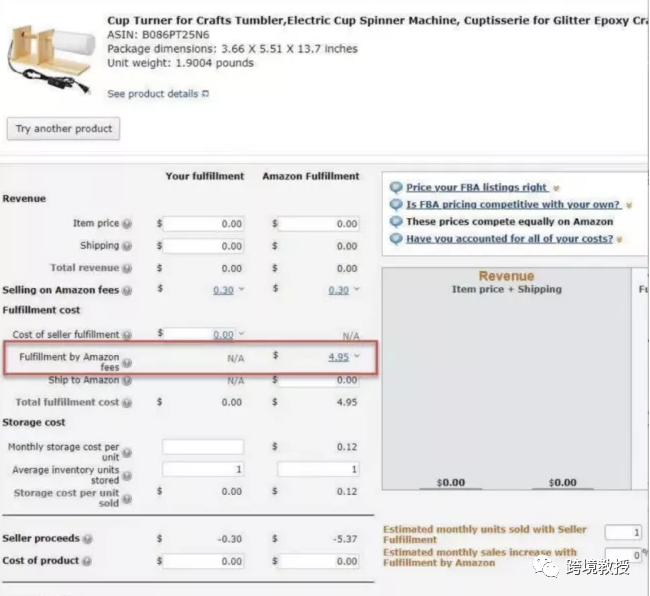The width and height of the screenshot is (650, 596).
Task: Open the Cost of seller fulfillment help icon
Action: pyautogui.click(x=127, y=335)
